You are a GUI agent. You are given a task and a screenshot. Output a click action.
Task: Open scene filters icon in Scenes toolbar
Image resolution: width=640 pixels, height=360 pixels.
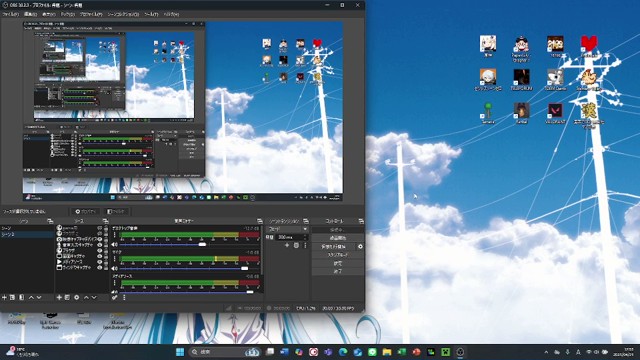tap(22, 298)
